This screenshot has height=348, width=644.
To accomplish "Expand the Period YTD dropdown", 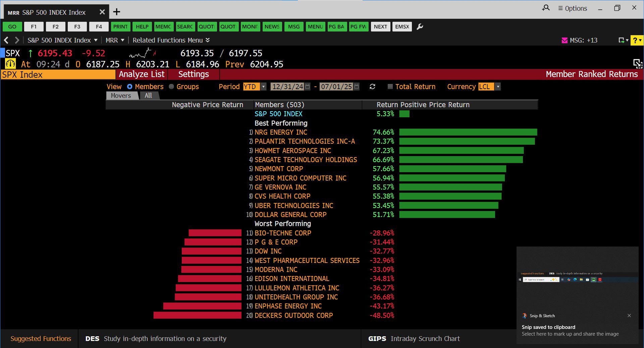I will [x=264, y=87].
